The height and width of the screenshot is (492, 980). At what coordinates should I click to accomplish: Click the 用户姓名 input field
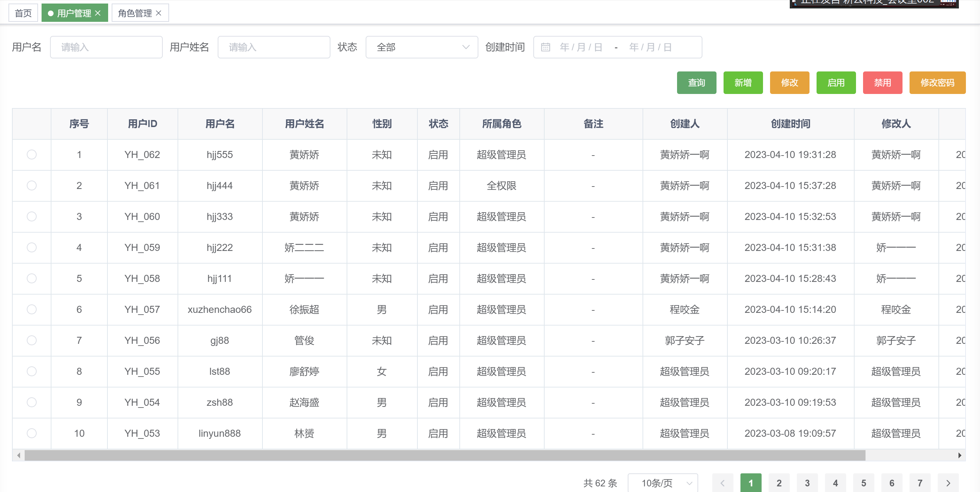274,47
